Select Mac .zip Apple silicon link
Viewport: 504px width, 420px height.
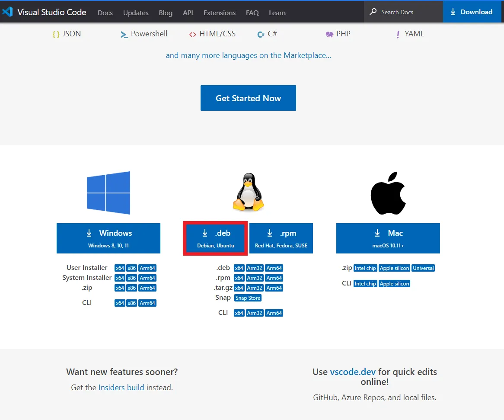[394, 268]
